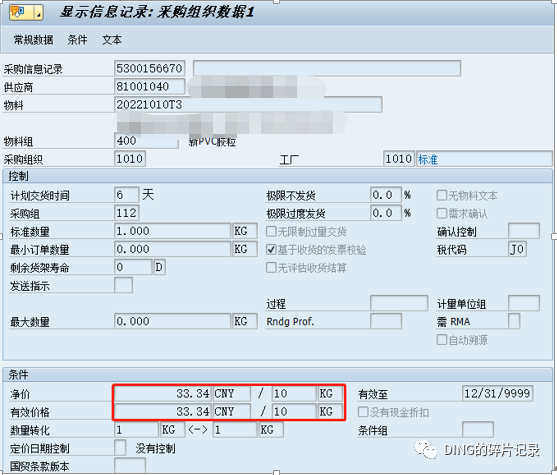Click the standard quantity field 1.000

172,231
